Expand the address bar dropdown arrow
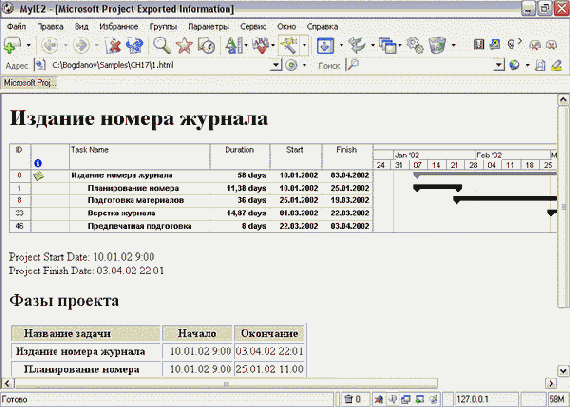 (x=276, y=65)
